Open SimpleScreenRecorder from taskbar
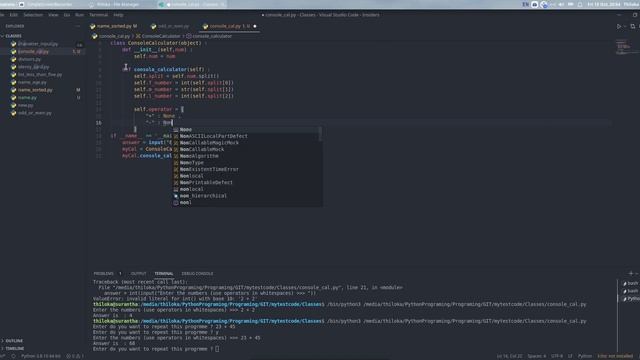This screenshot has width=640, height=360. tap(45, 4)
